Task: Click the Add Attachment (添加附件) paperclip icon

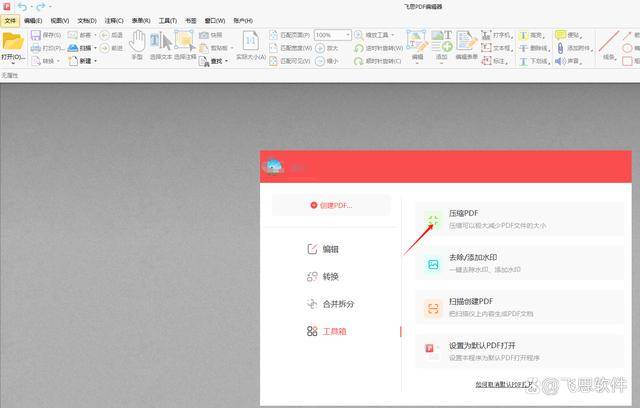Action: click(560, 48)
